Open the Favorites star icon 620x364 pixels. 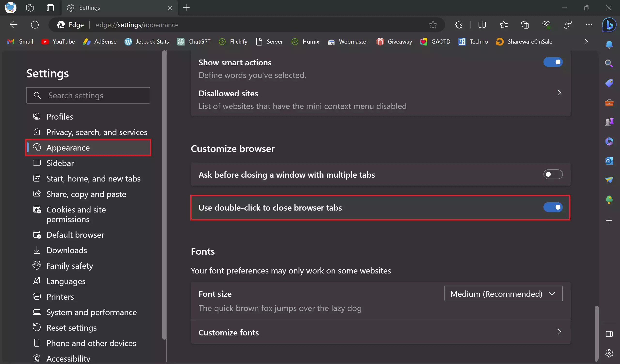pyautogui.click(x=504, y=25)
